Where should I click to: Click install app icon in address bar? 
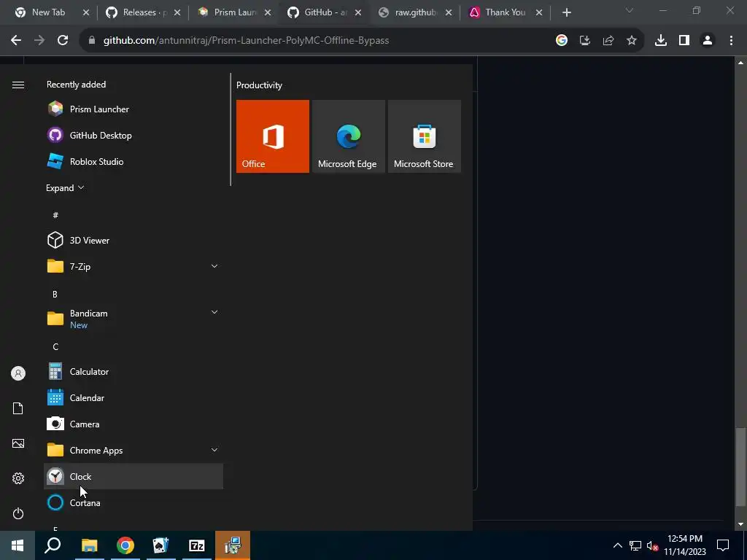click(x=584, y=41)
